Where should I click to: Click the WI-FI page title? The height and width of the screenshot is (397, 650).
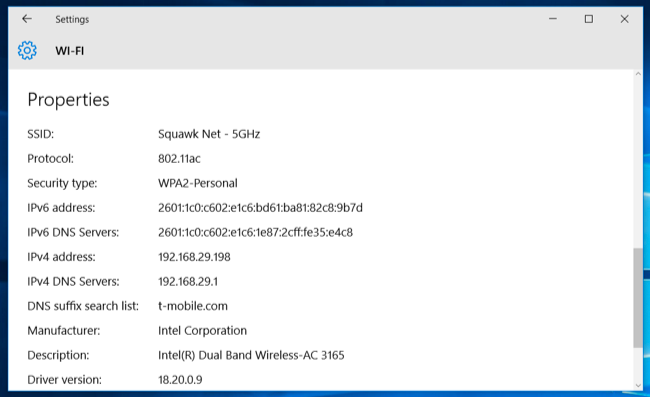coord(70,51)
